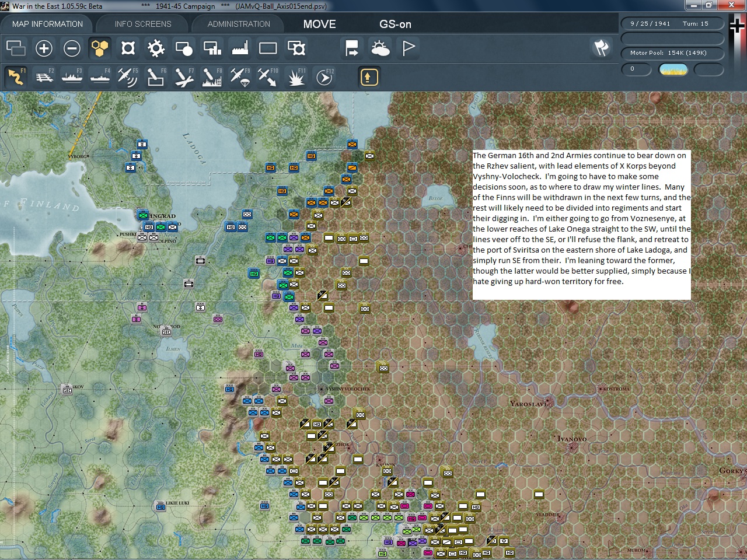Select the SEC unit at Pskov
Viewport: 747px width, 560px height.
coord(67,389)
